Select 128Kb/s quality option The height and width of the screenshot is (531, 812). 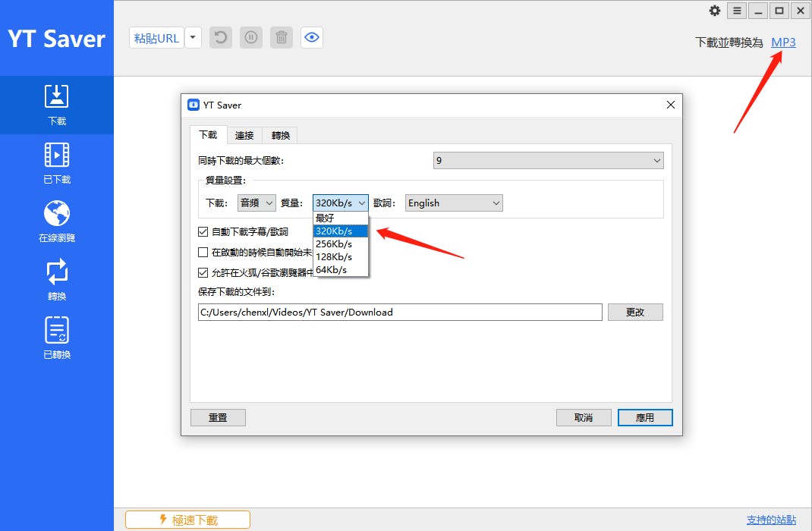click(x=340, y=256)
